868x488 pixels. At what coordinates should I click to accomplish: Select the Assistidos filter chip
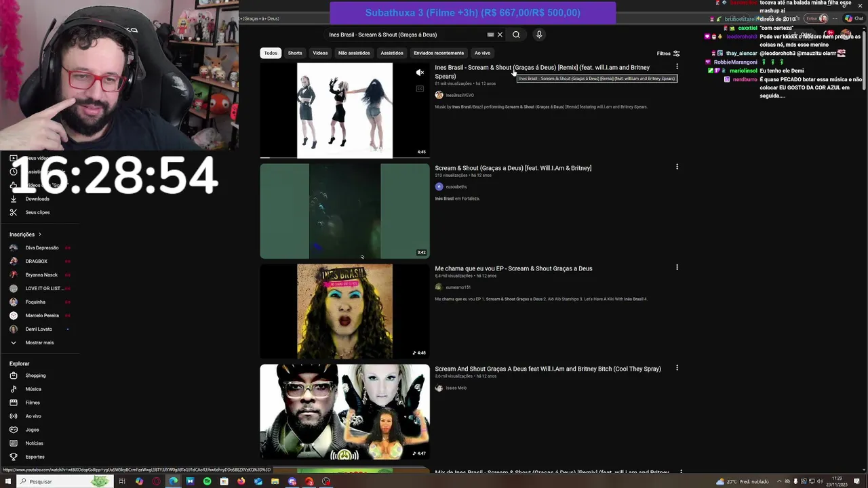point(392,53)
